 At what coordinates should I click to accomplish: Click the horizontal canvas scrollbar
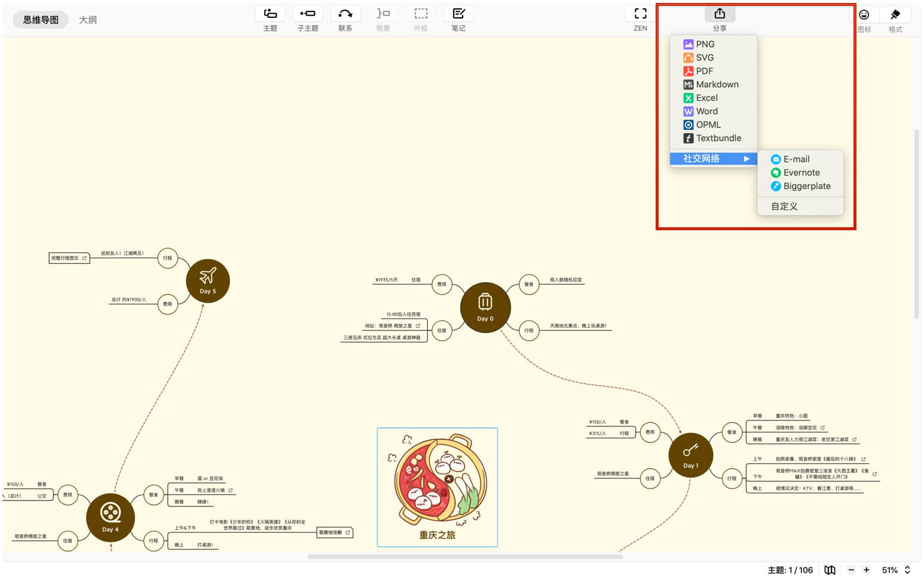465,557
